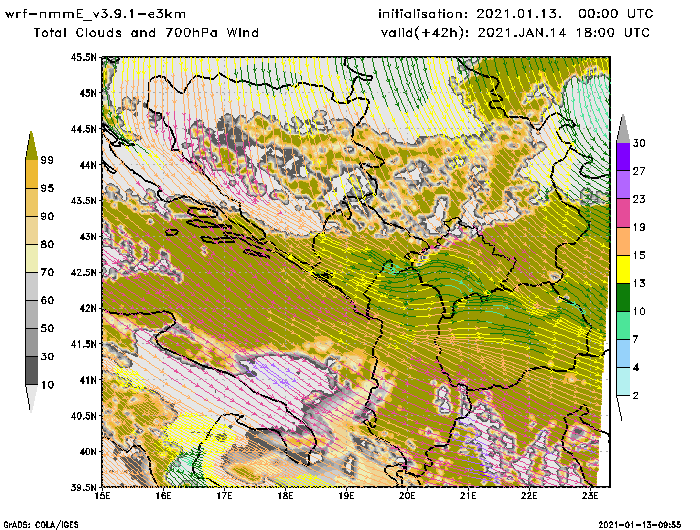Click the wind legend value 30
The height and width of the screenshot is (530, 700).
coord(639,143)
